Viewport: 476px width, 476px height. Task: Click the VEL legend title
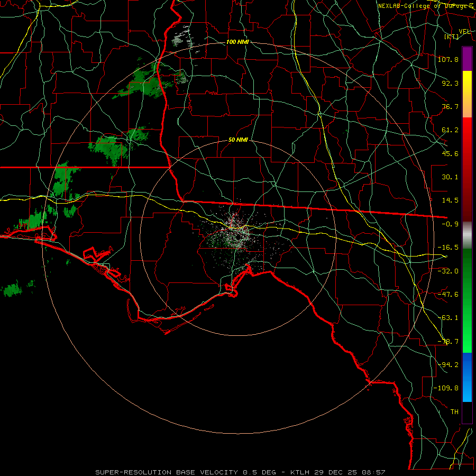tap(465, 32)
